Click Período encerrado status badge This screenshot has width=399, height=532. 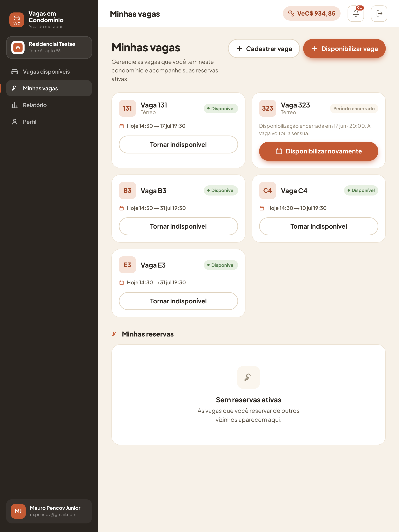(x=354, y=108)
